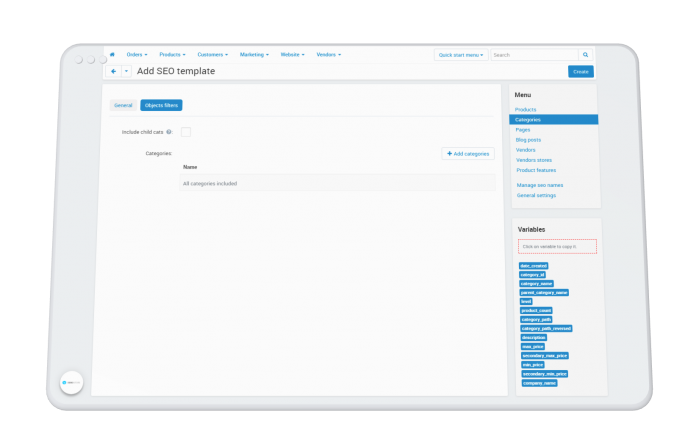Copy the max_price variable
Screen dimensions: 700x445
[533, 346]
